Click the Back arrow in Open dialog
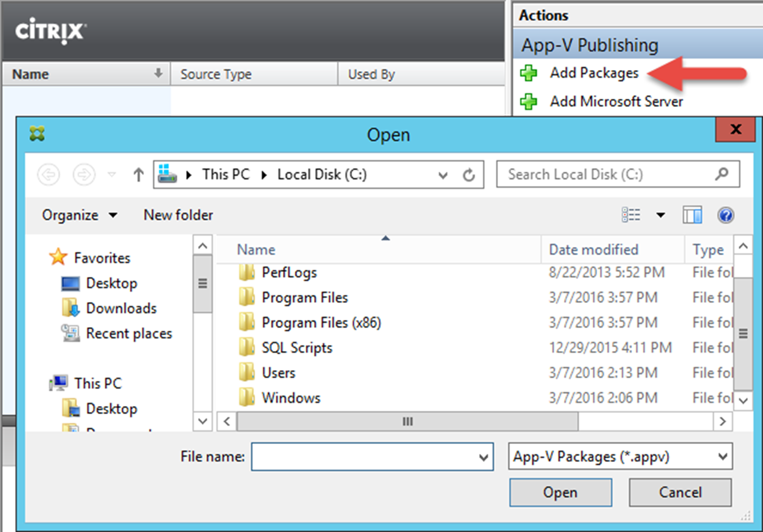The height and width of the screenshot is (532, 763). [49, 175]
